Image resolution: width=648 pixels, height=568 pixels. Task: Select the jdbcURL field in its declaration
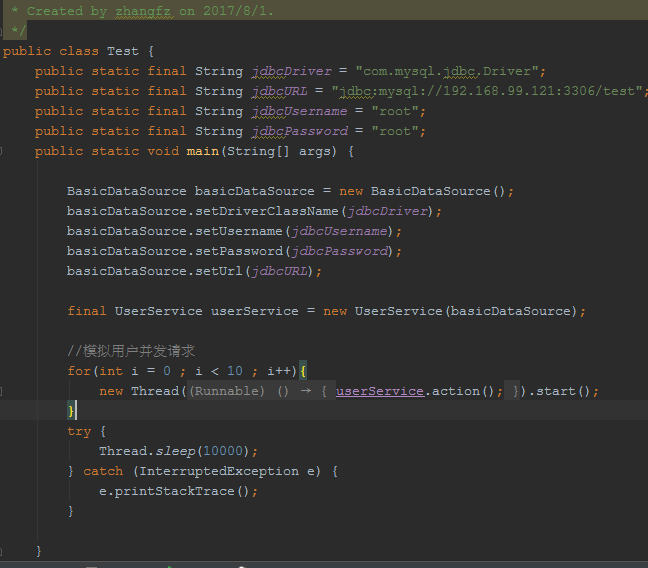[x=280, y=91]
